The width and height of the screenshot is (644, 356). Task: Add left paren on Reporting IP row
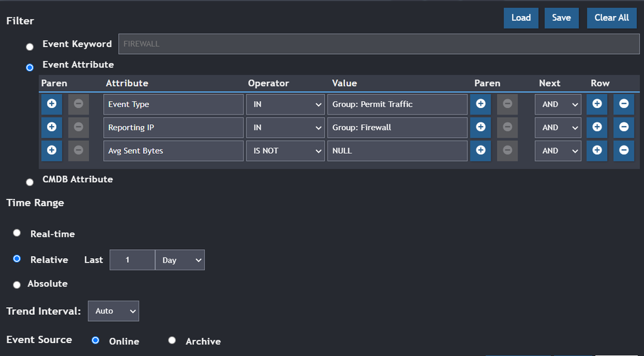pos(52,127)
